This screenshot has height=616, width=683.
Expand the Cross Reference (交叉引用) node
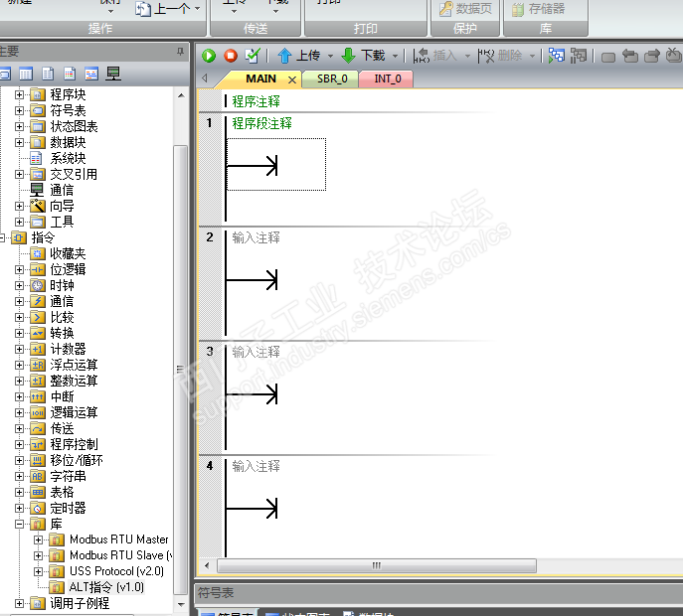[x=19, y=174]
